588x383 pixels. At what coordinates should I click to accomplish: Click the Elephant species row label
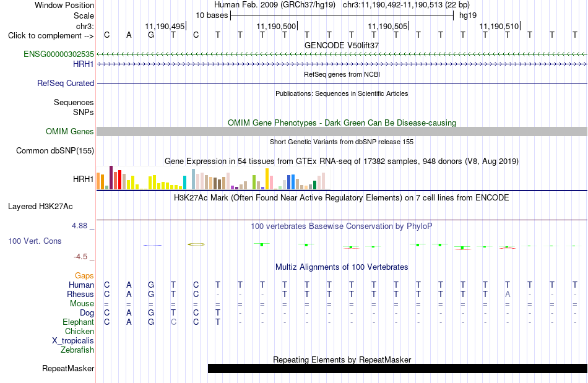click(79, 322)
